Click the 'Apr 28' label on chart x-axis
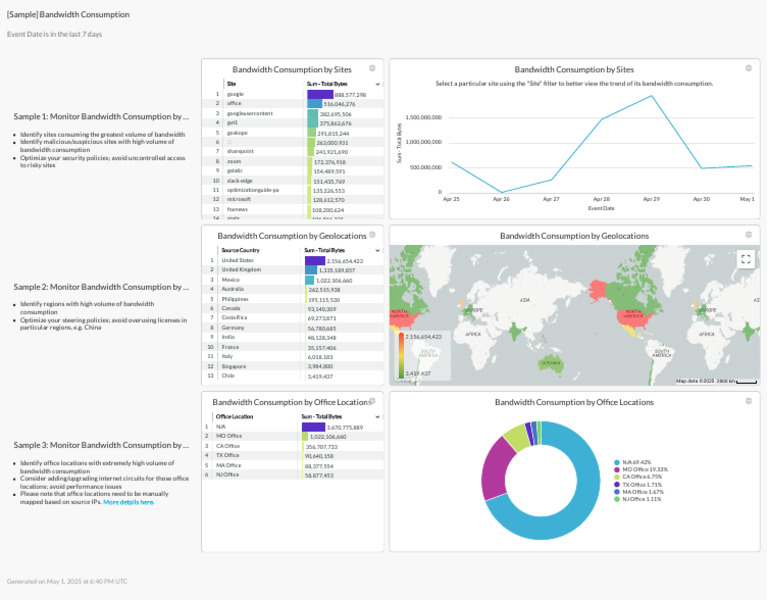This screenshot has width=768, height=600. click(601, 199)
